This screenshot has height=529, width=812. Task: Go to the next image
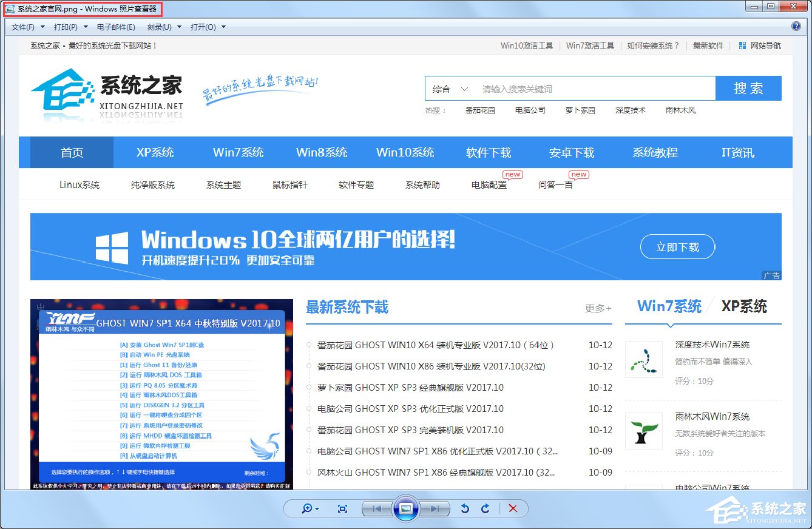click(436, 509)
